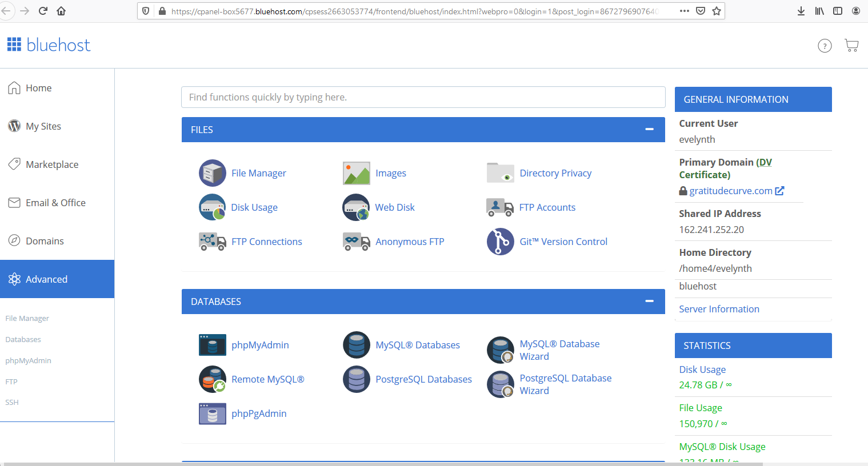Open the File Manager icon
Image resolution: width=868 pixels, height=466 pixels.
tap(213, 173)
